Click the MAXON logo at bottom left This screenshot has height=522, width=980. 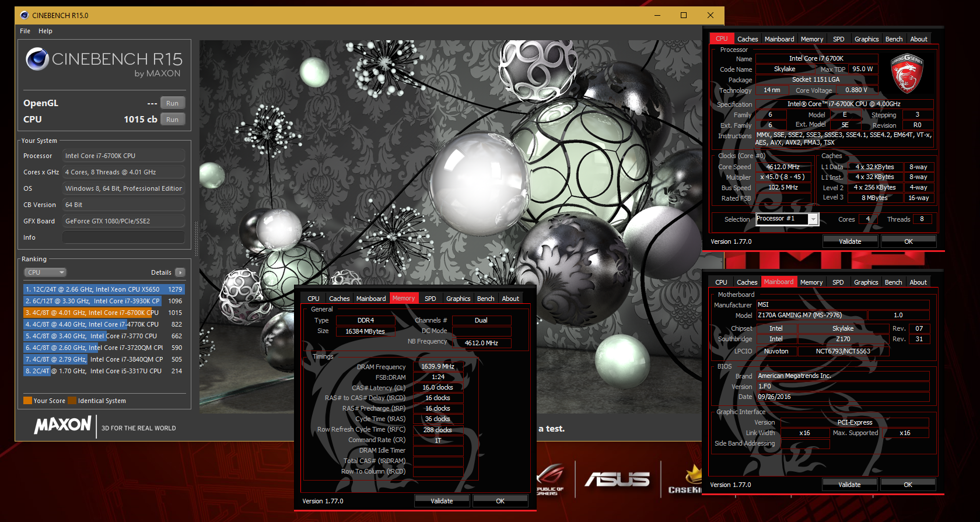63,425
